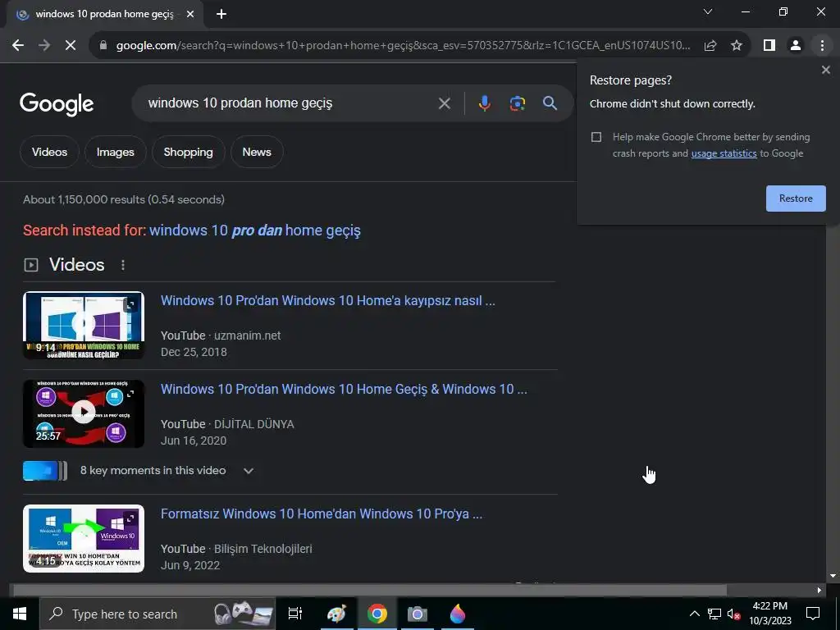Open the water-drop app on taskbar

click(x=458, y=614)
